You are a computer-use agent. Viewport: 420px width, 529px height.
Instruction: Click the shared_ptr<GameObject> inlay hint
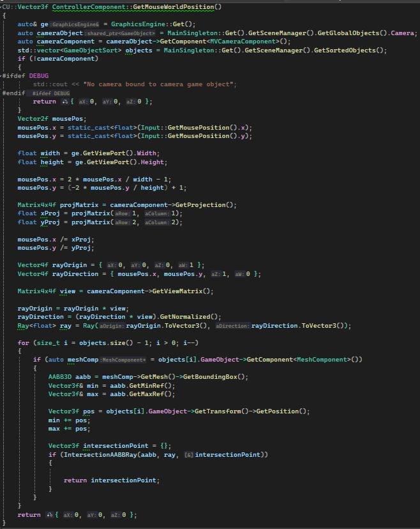(121, 33)
